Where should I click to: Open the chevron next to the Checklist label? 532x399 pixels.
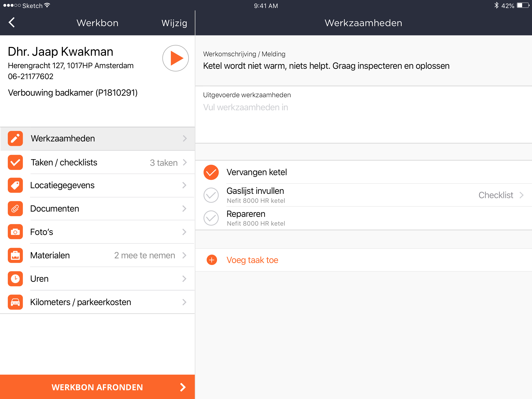click(521, 195)
